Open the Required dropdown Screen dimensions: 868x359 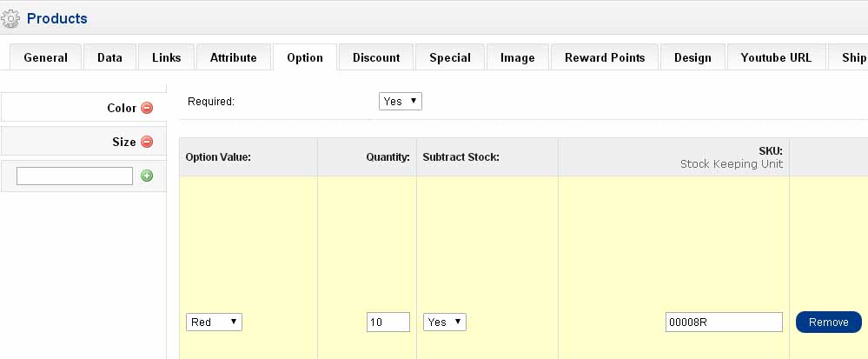point(400,101)
